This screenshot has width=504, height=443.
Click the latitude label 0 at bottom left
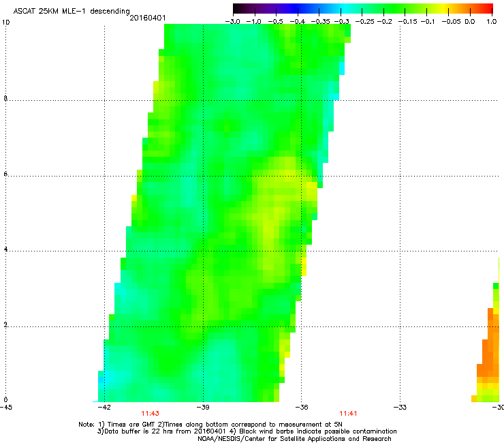tap(5, 400)
